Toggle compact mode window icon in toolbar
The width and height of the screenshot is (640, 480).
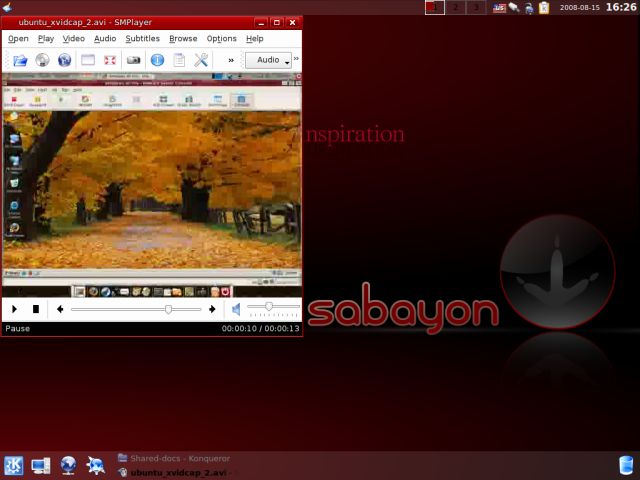click(88, 60)
